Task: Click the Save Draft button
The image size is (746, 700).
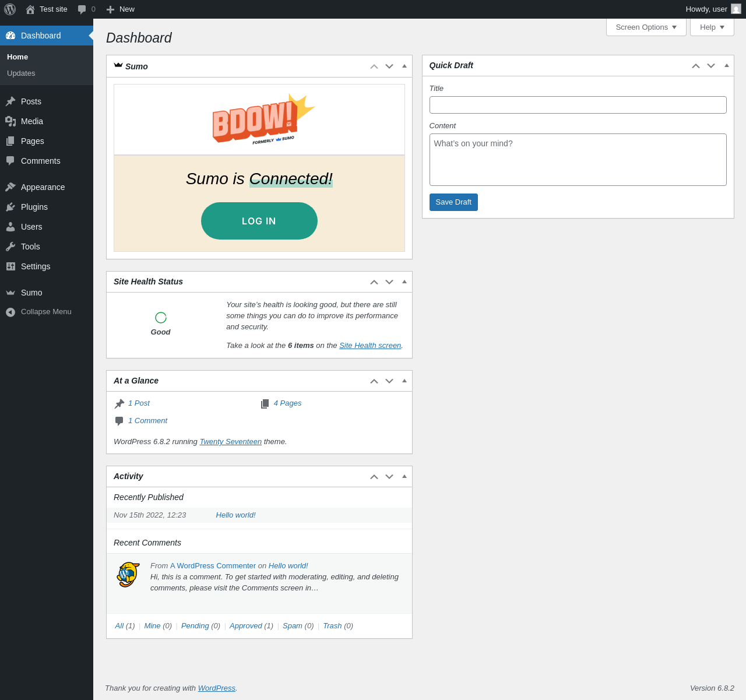Action: 453,202
